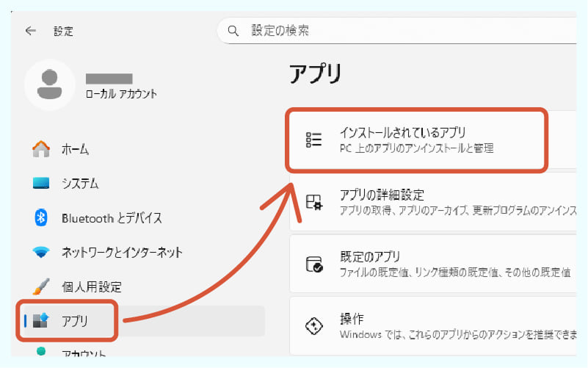This screenshot has width=588, height=368.
Task: Select the paintbrush icon for 個人用設定
Action: pyautogui.click(x=41, y=286)
